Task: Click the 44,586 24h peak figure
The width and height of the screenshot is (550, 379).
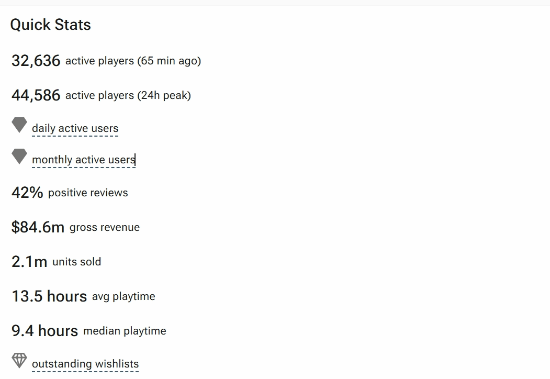Action: click(36, 95)
